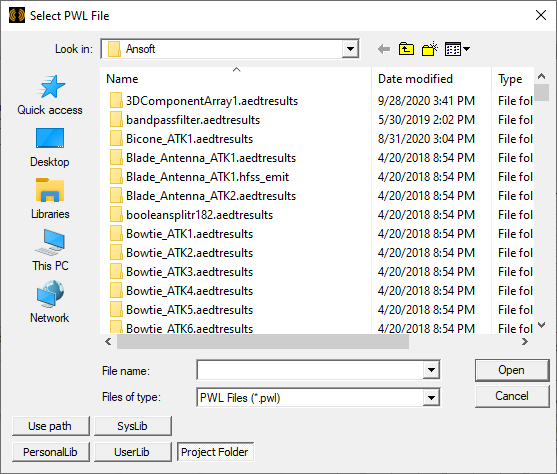This screenshot has height=474, width=557.
Task: Sort the list by Name column
Action: 236,79
